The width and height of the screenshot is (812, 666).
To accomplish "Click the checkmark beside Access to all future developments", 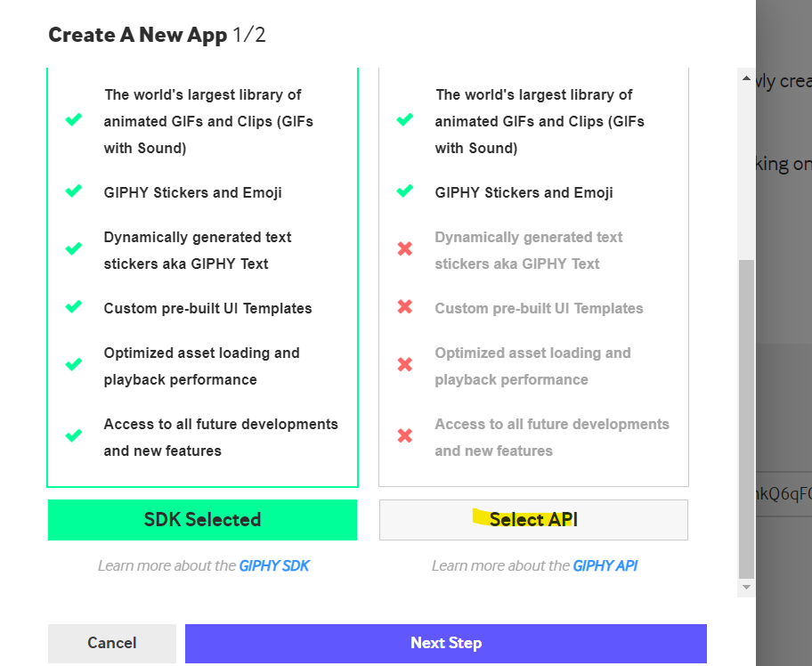I will click(74, 435).
